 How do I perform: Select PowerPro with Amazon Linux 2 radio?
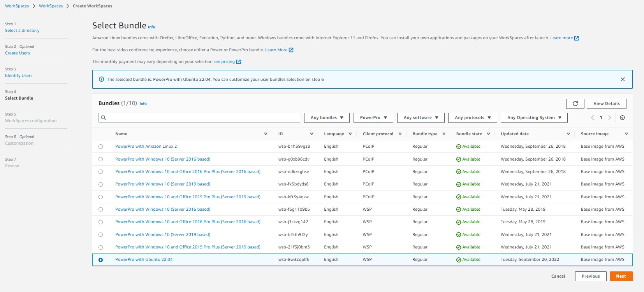[x=100, y=147]
